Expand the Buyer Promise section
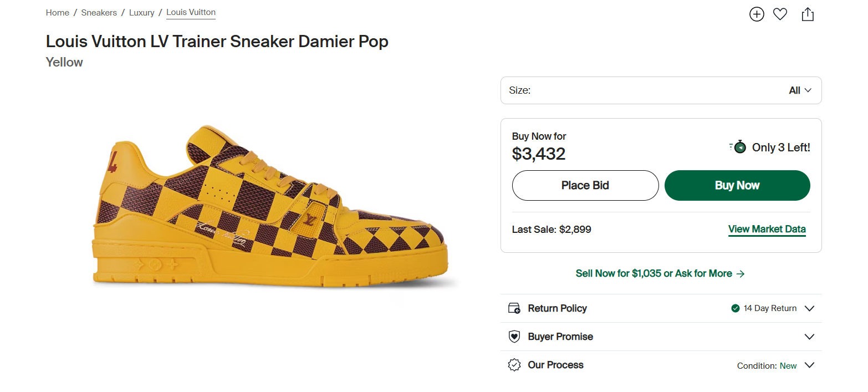This screenshot has width=868, height=392. click(x=809, y=337)
